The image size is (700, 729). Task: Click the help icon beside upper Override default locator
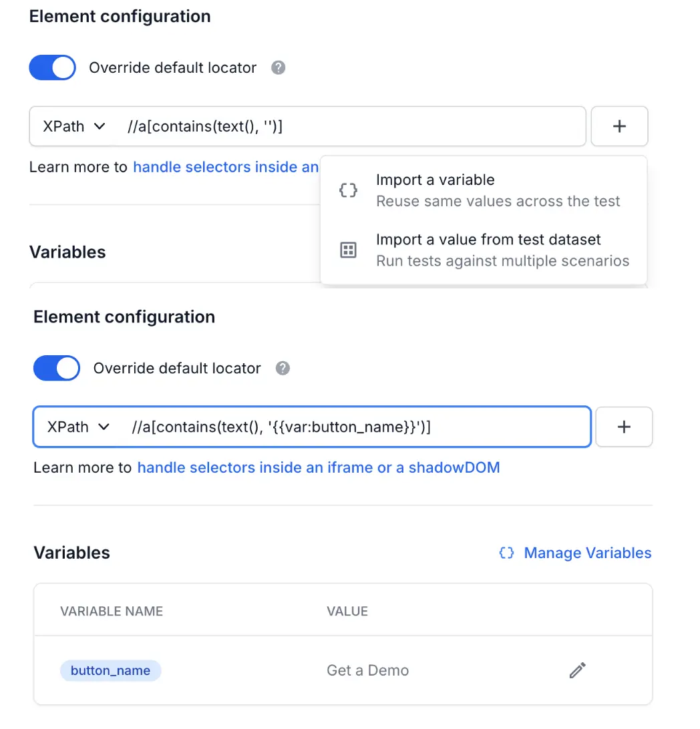(279, 67)
